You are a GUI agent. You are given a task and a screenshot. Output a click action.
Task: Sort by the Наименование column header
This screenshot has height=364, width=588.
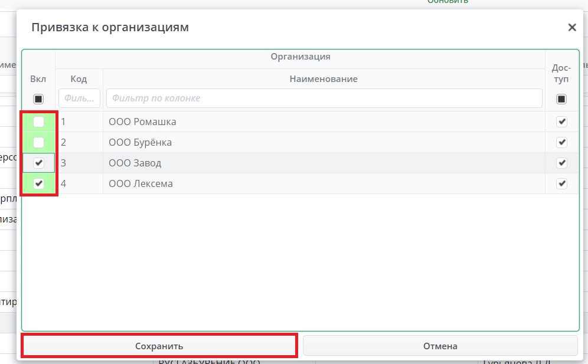(x=324, y=79)
